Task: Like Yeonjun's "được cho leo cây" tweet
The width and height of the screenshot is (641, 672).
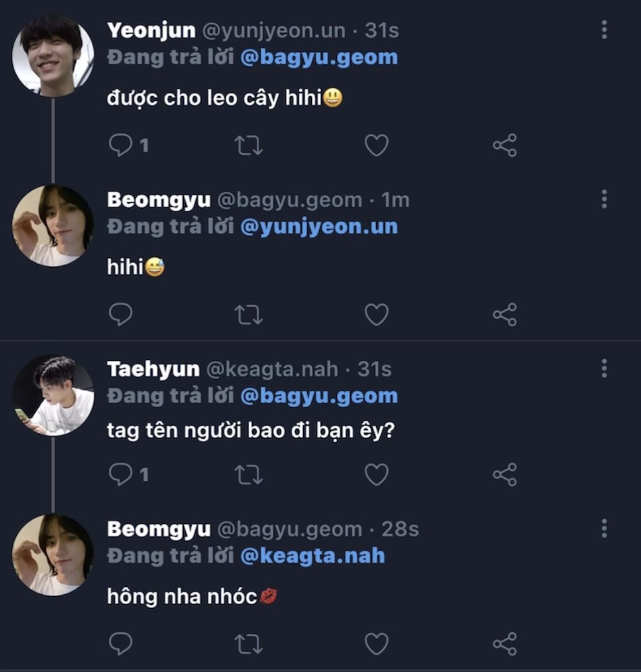Action: (x=376, y=145)
